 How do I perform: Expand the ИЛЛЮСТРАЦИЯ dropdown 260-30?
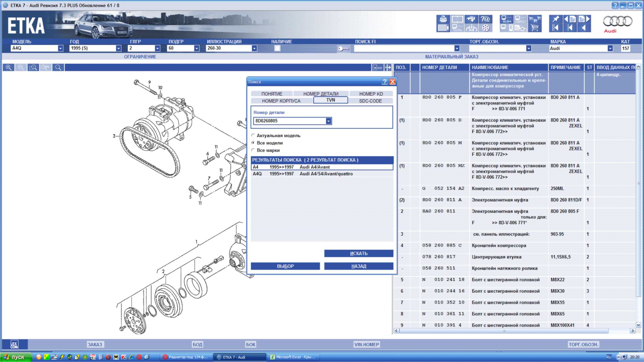click(254, 48)
